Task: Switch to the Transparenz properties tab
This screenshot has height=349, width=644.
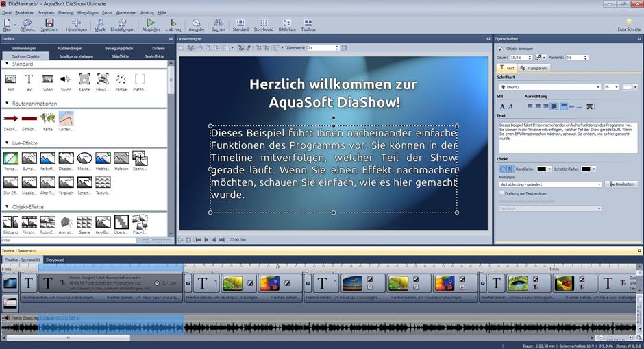Action: 534,68
